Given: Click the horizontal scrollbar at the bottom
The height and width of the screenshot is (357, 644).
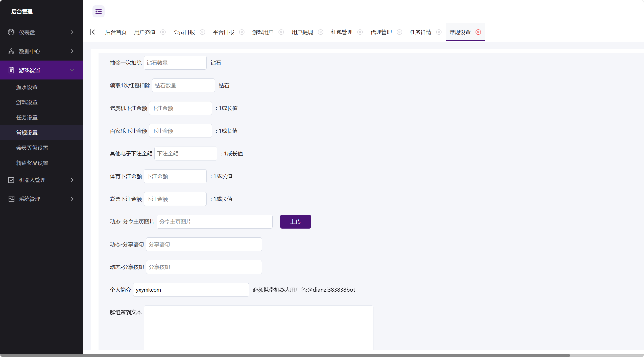Looking at the screenshot, I should (x=285, y=355).
